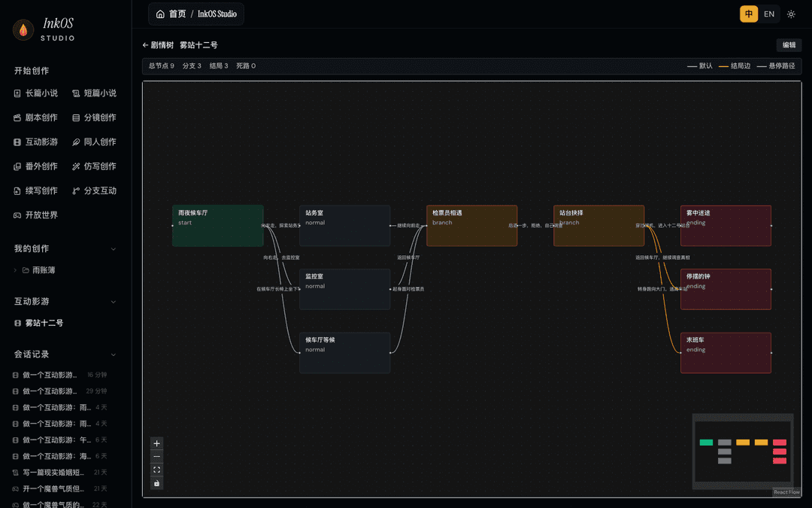Toggle the light/dark theme sun icon
Image resolution: width=812 pixels, height=508 pixels.
point(791,14)
